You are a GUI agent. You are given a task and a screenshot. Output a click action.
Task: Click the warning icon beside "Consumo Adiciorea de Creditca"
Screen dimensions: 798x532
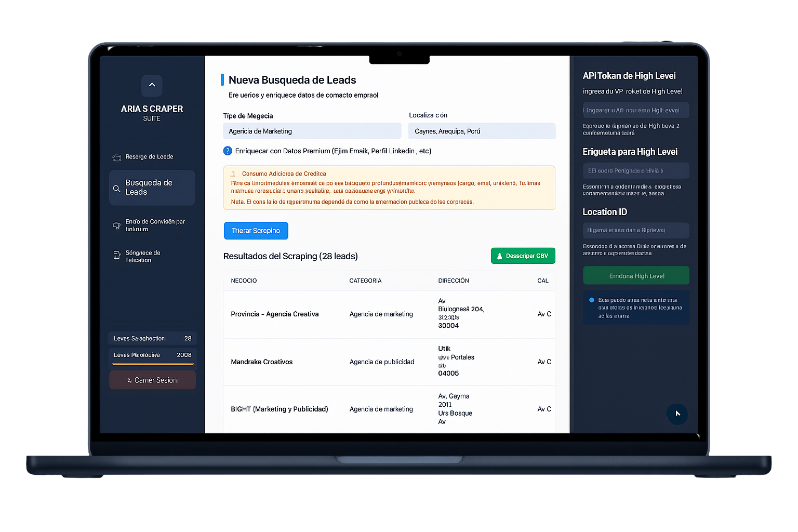click(x=233, y=174)
